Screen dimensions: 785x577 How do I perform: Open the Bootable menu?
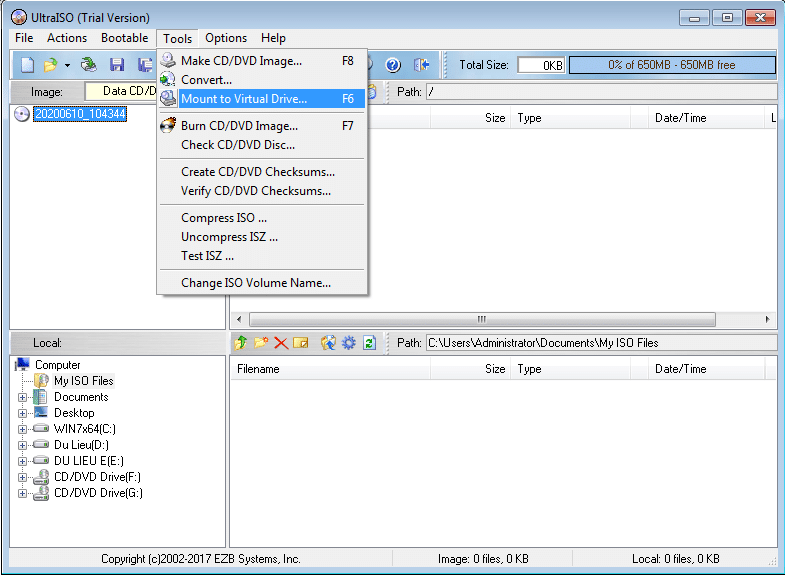[125, 38]
